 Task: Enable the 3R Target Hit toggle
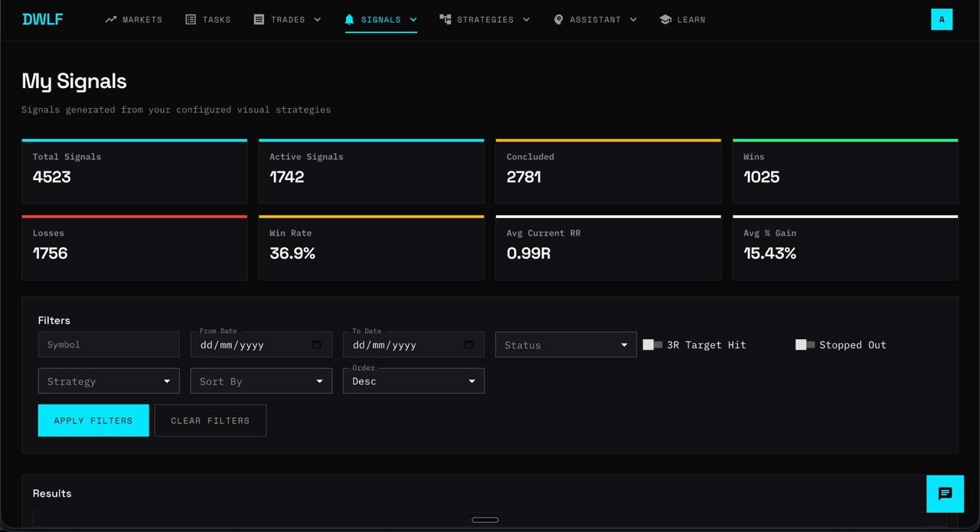coord(652,344)
